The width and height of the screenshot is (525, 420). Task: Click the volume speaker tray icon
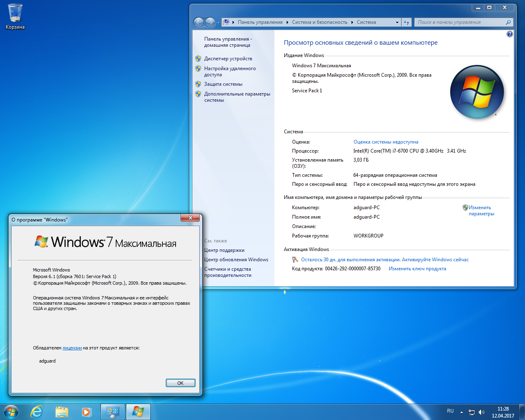(x=482, y=412)
